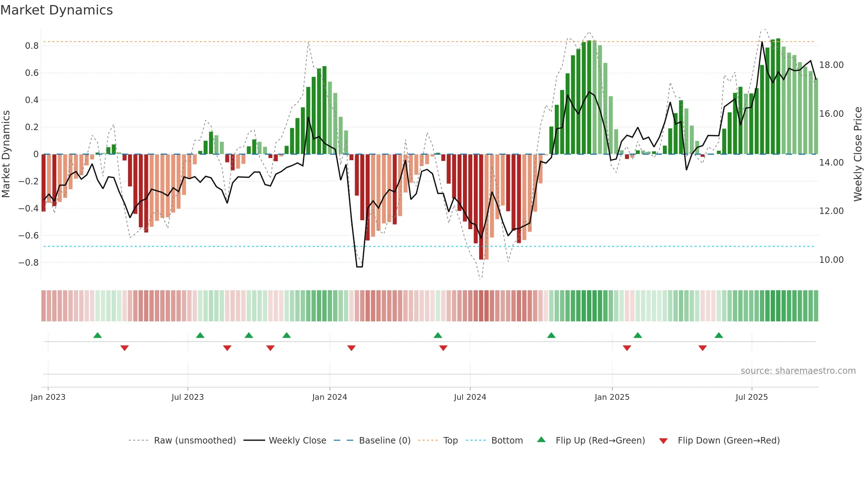Screen dimensions: 868x488
Task: Click the Market Dynamics chart title
Action: [x=57, y=10]
